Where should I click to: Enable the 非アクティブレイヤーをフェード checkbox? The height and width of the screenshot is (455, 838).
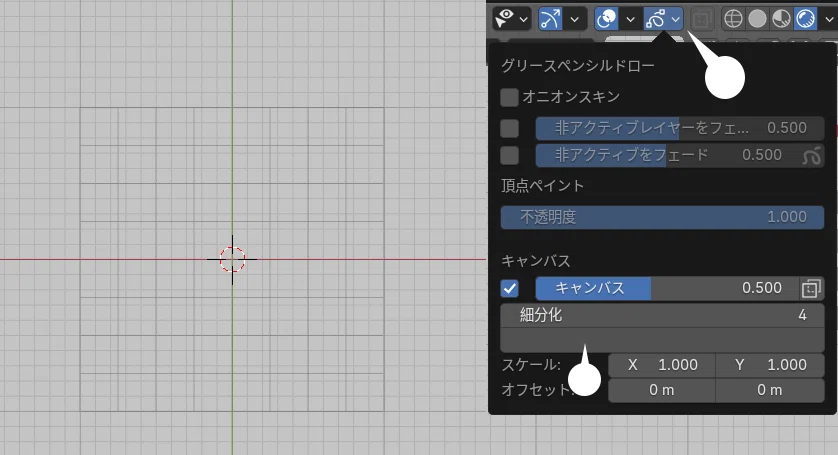(509, 128)
